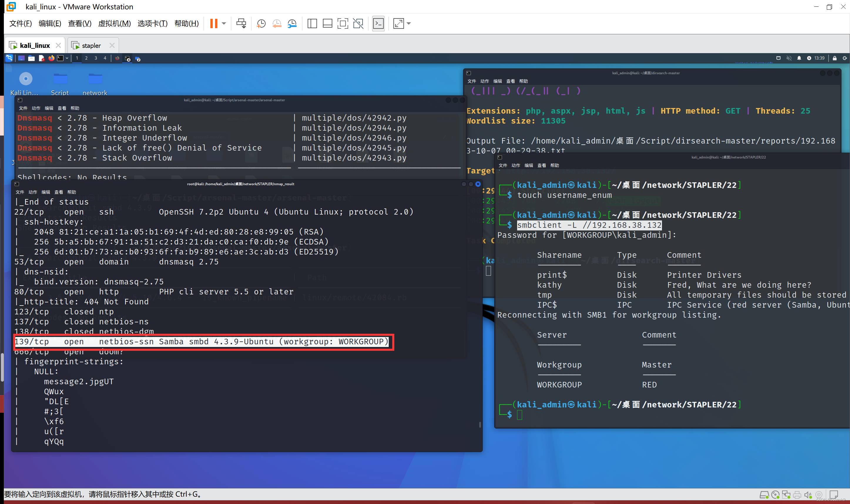The width and height of the screenshot is (850, 504).
Task: Open the terminal launcher dropdown chevron
Action: click(67, 58)
